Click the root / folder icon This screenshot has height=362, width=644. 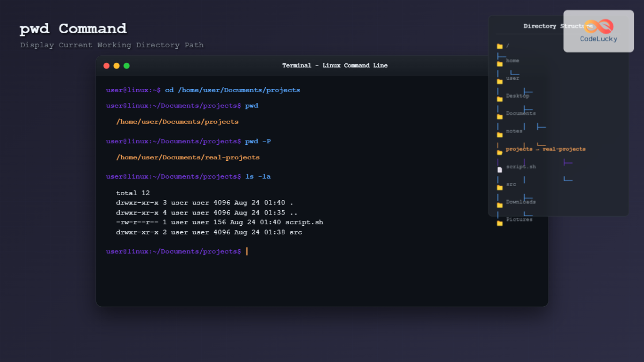click(x=499, y=46)
